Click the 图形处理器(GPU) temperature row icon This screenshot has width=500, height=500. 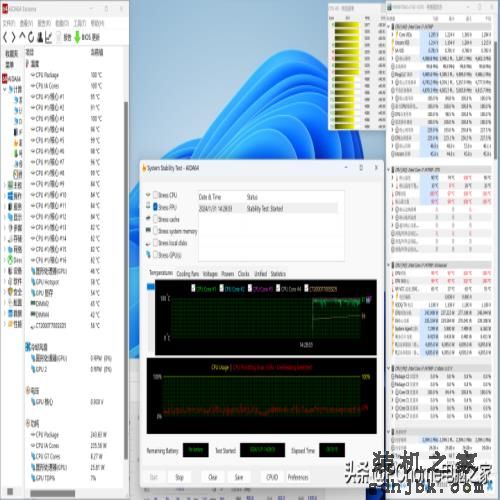pyautogui.click(x=33, y=271)
